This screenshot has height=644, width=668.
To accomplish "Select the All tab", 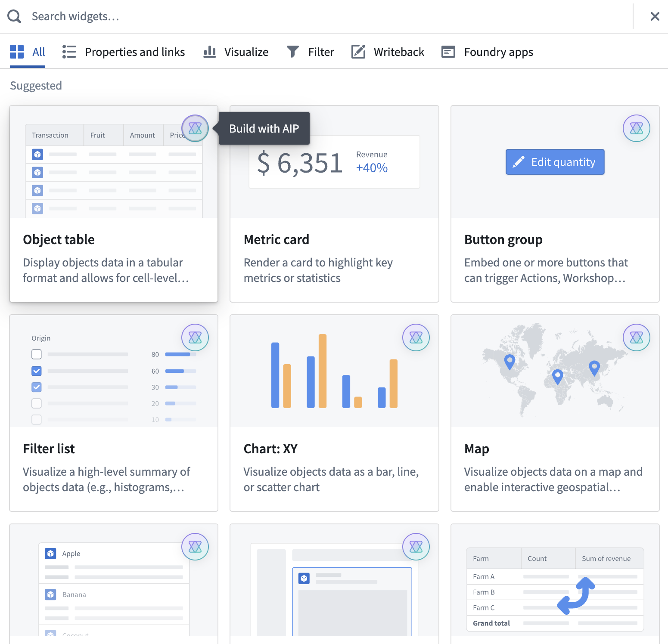I will (x=28, y=52).
